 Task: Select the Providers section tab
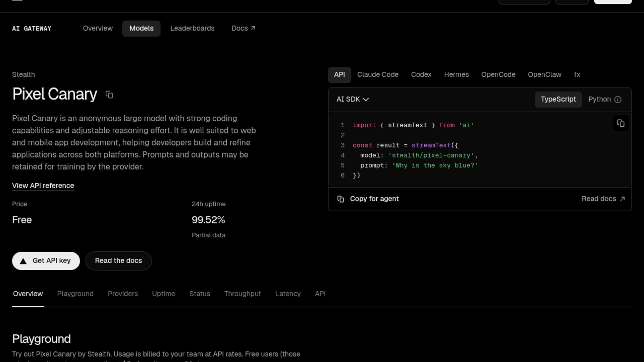tap(123, 294)
